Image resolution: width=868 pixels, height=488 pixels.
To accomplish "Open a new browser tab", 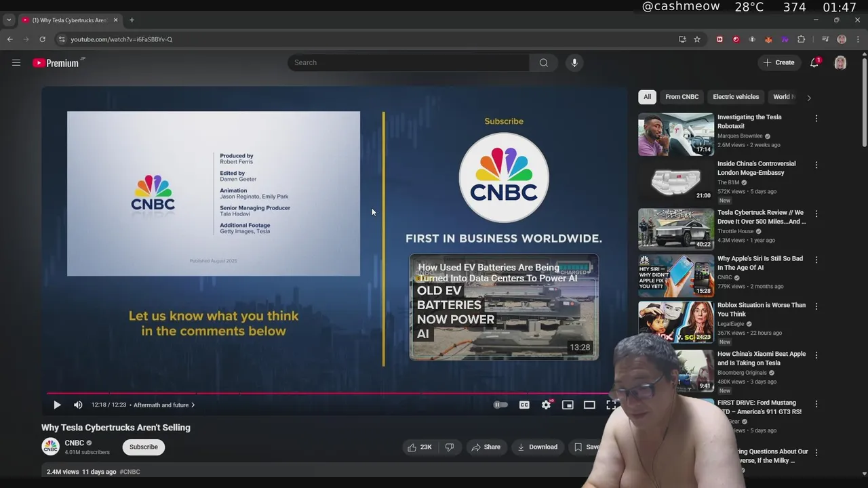I will pyautogui.click(x=132, y=20).
